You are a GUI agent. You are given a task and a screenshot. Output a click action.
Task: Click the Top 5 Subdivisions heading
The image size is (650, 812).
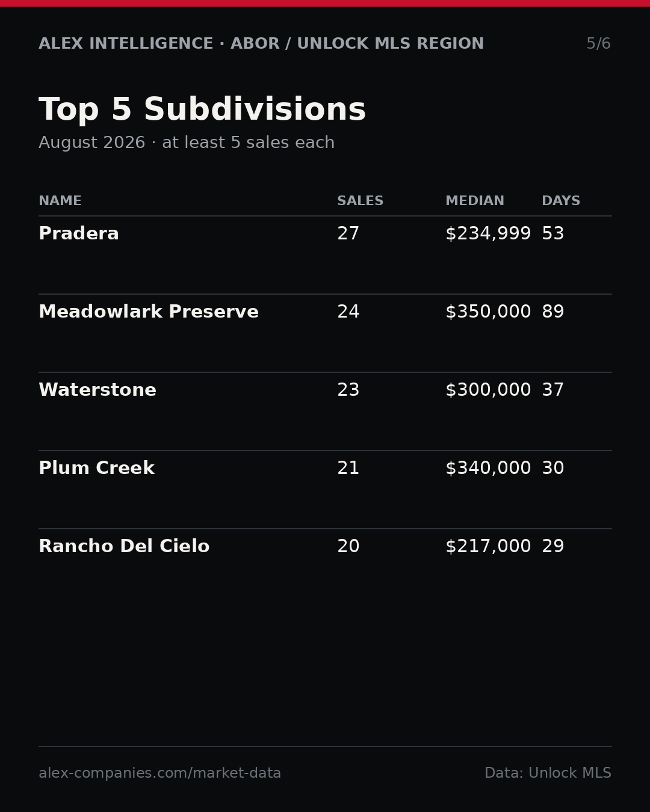(202, 110)
